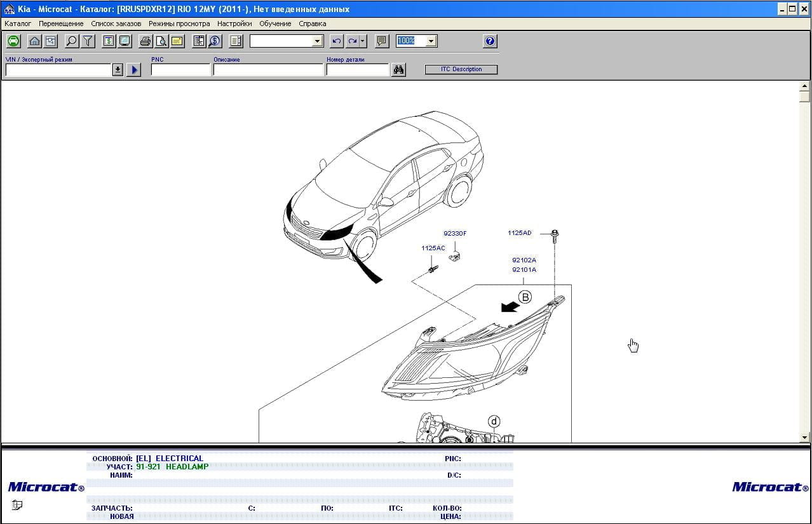Undo with the back arrow icon
The height and width of the screenshot is (524, 812).
click(x=337, y=41)
